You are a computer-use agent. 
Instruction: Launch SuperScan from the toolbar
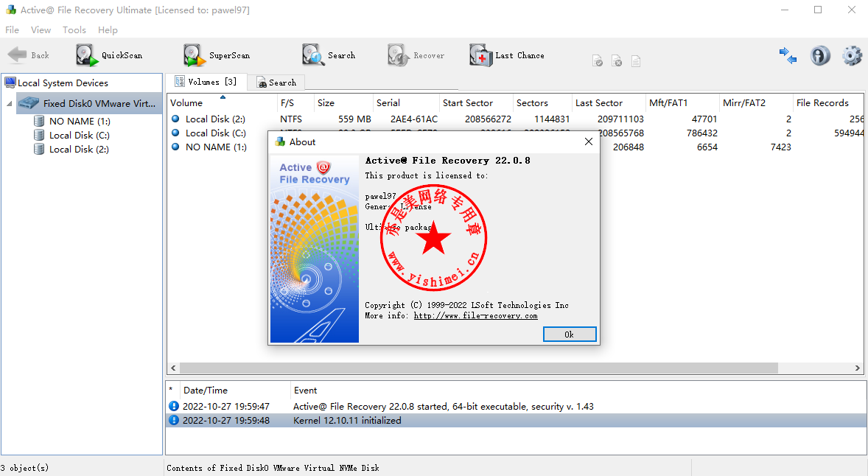(217, 55)
